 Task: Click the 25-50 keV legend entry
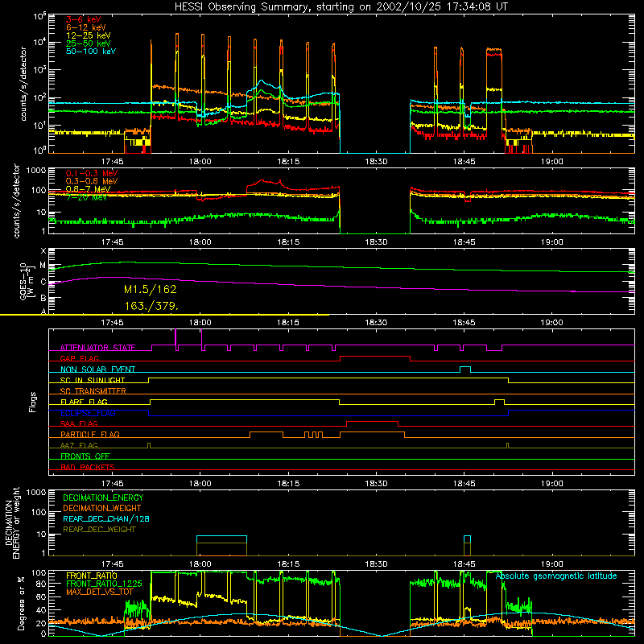point(89,43)
